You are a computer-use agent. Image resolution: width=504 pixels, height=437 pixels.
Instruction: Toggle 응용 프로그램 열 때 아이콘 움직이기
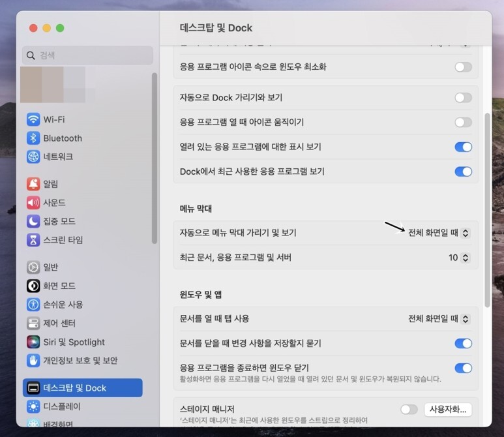pyautogui.click(x=463, y=122)
